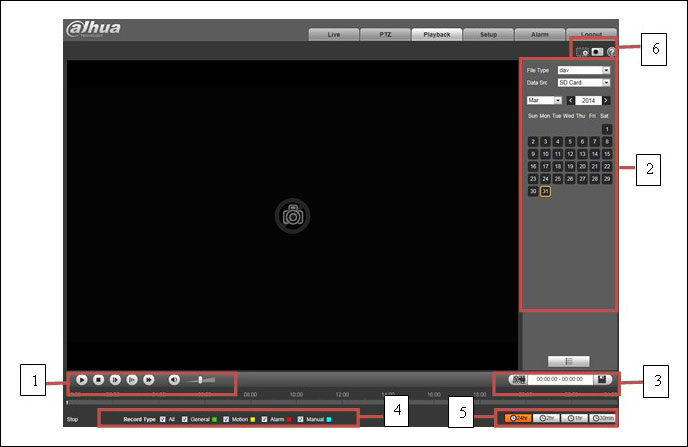Select the 2hr timeline range button
This screenshot has width=688, height=447.
pyautogui.click(x=547, y=418)
